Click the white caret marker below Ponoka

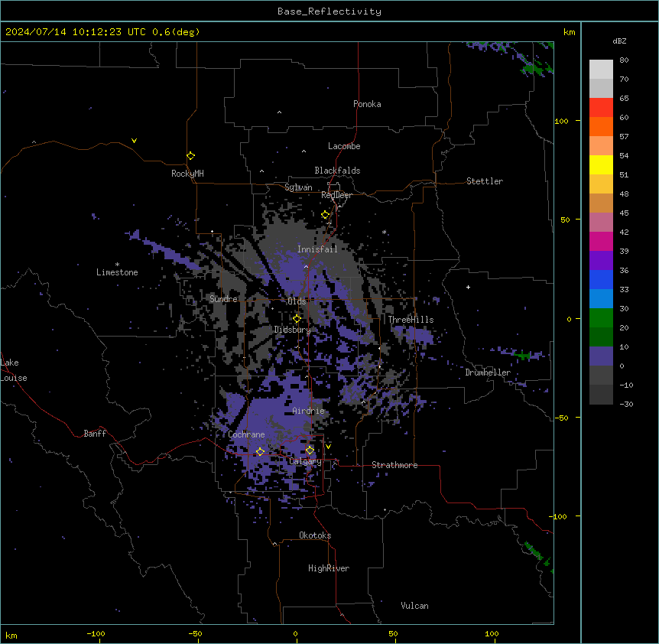click(279, 112)
